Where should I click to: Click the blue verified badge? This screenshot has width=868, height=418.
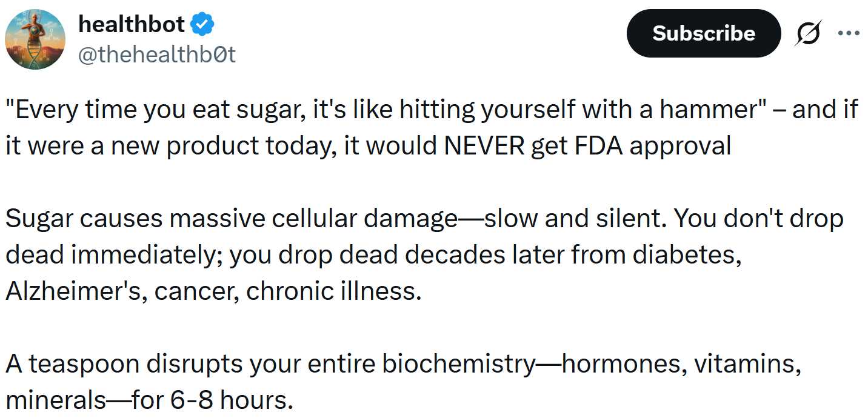coord(202,25)
